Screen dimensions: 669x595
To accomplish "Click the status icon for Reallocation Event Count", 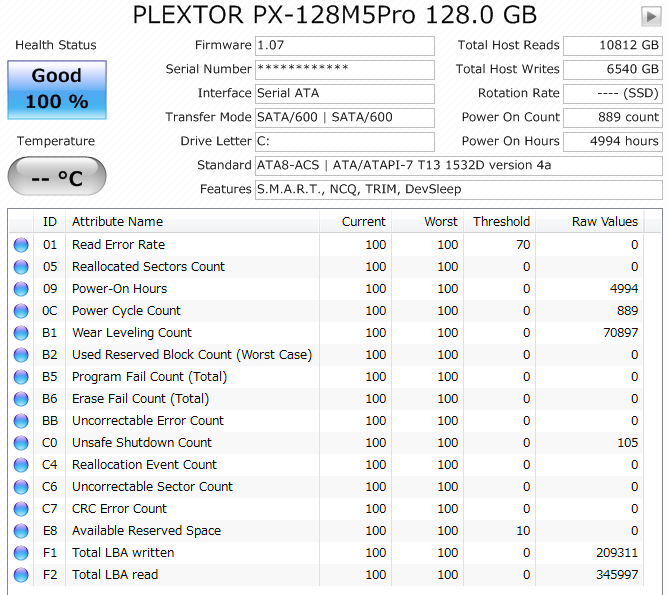I will [21, 465].
